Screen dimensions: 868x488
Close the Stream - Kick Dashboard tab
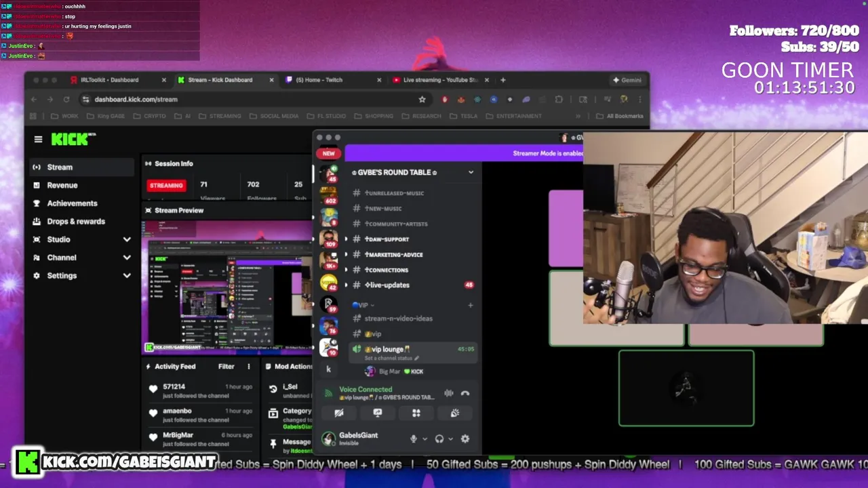point(271,80)
